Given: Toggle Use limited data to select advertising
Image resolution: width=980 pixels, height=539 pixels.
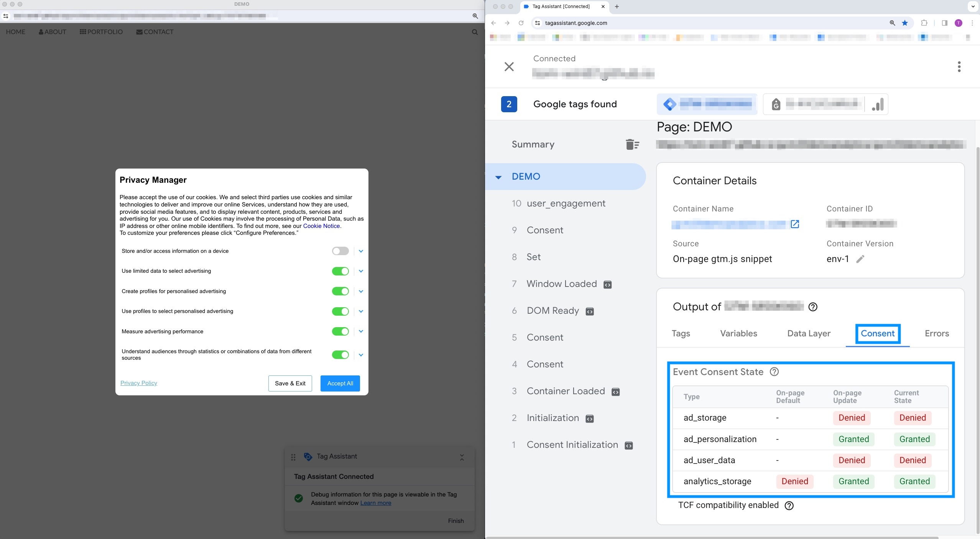Looking at the screenshot, I should tap(340, 271).
